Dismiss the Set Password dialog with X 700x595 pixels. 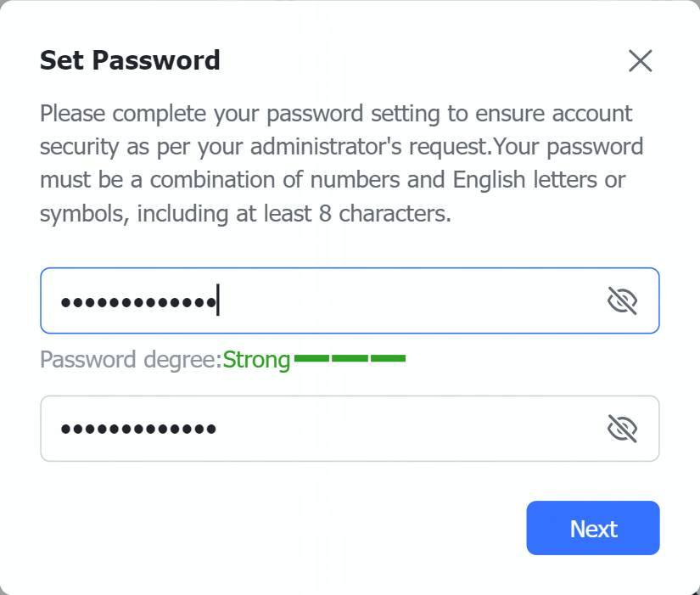point(640,60)
